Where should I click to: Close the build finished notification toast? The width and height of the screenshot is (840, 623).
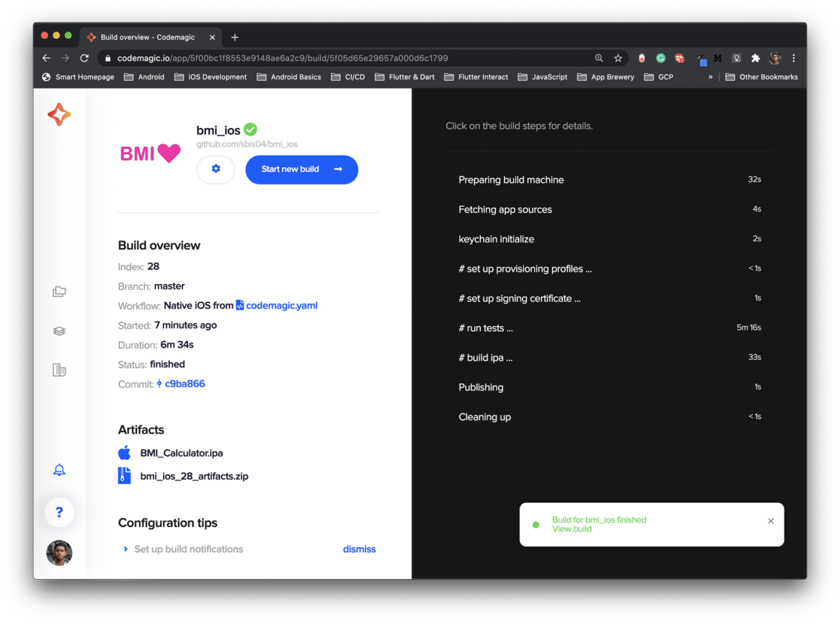click(x=771, y=521)
